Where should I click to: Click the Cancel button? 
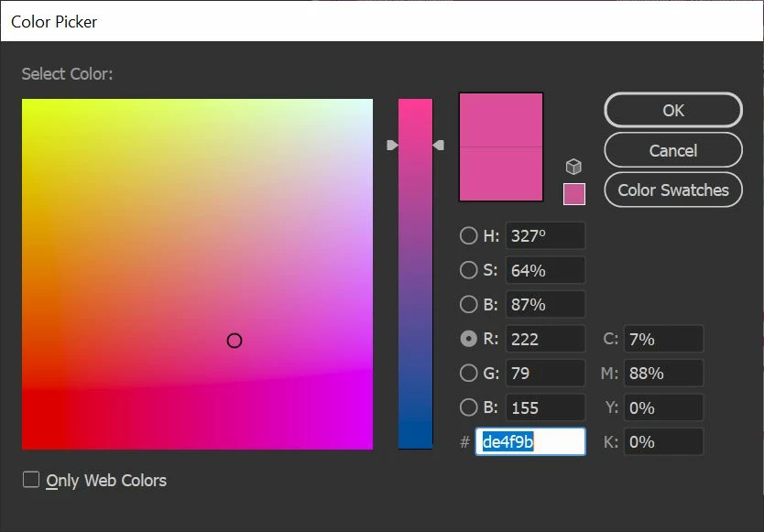[673, 150]
